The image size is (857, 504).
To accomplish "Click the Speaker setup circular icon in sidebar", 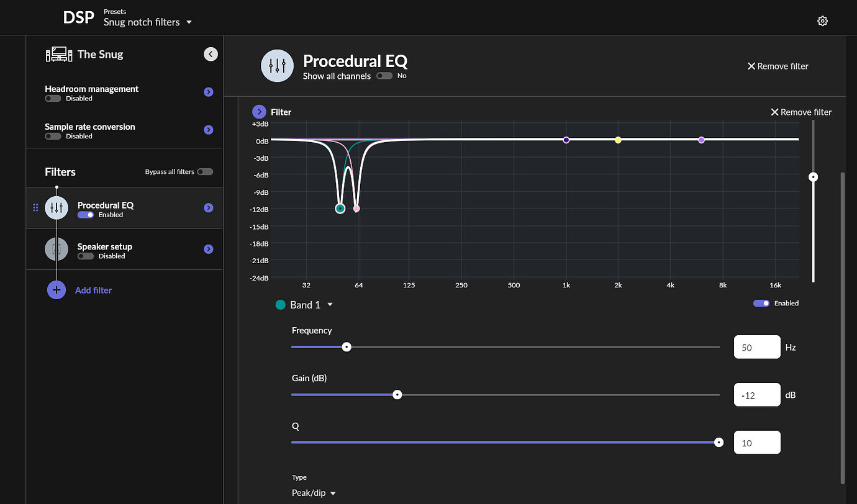I will coord(57,249).
